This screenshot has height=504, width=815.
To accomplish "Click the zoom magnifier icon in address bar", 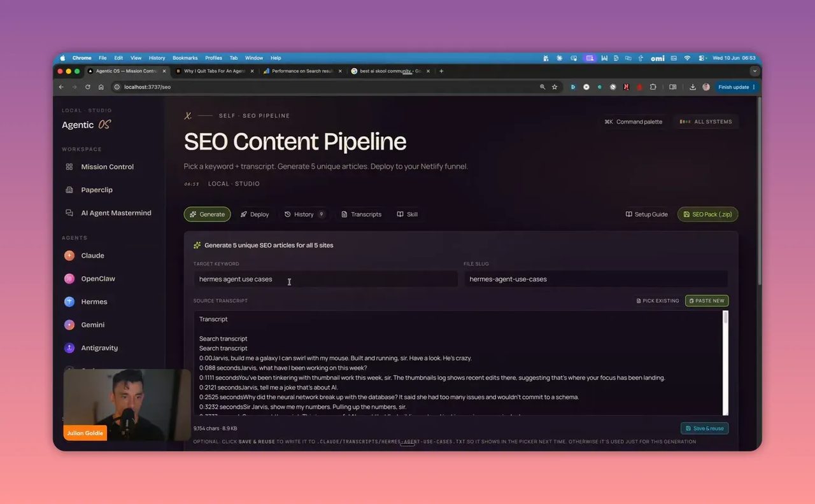I will coord(542,87).
